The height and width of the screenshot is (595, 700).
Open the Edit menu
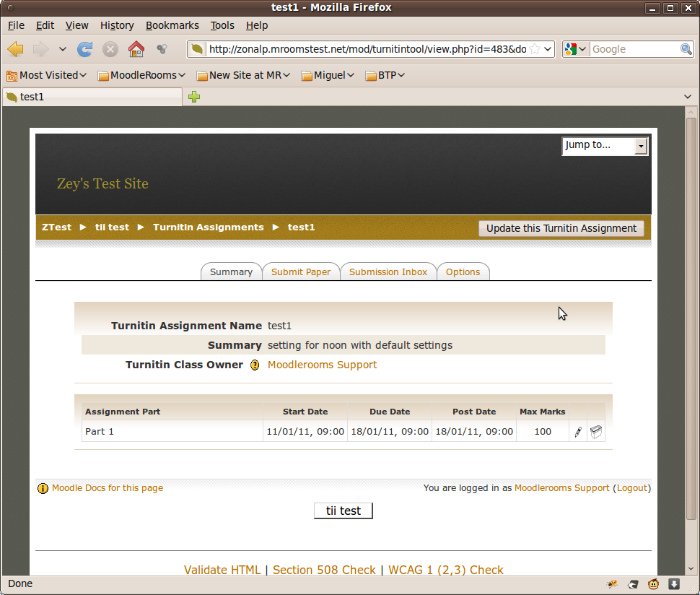tap(45, 25)
